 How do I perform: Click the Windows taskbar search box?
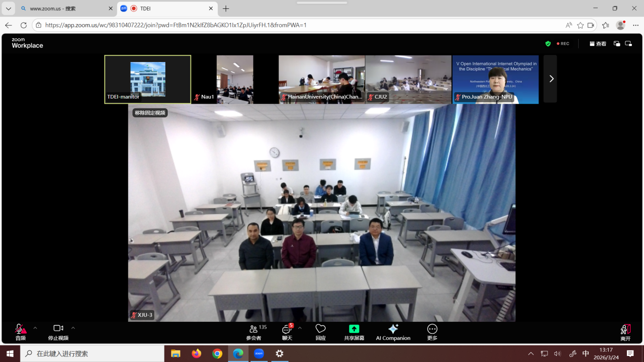point(93,353)
